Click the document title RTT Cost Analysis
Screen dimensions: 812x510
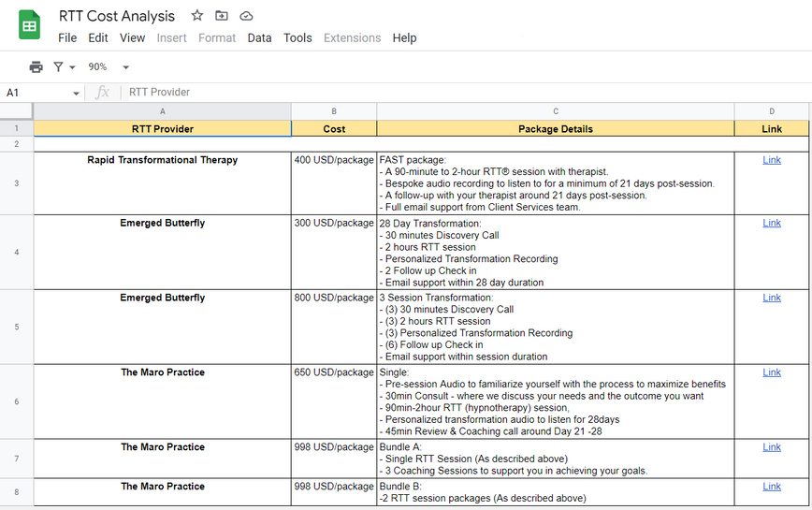click(x=117, y=16)
